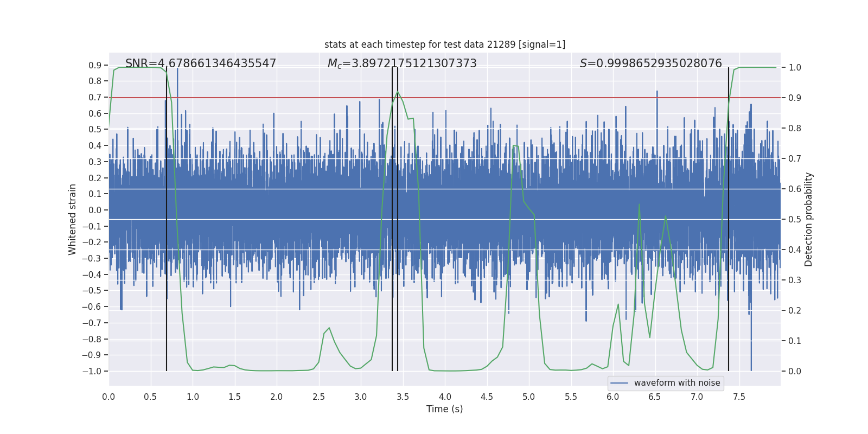Click the green probability peak near 4.8 seconds
Image resolution: width=868 pixels, height=434 pixels.
tap(514, 145)
